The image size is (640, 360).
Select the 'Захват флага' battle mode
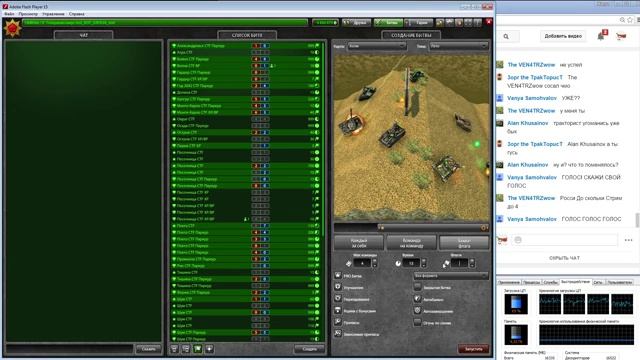464,243
